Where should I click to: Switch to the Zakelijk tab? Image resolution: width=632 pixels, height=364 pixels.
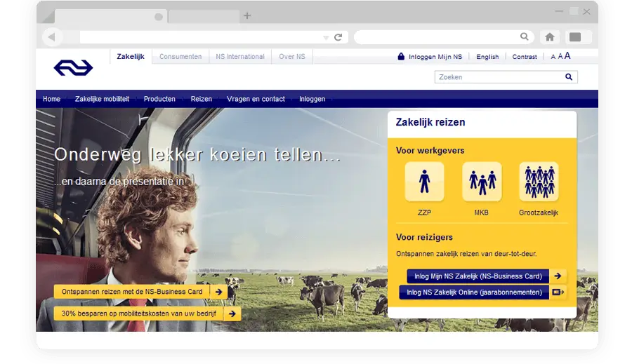coord(131,56)
